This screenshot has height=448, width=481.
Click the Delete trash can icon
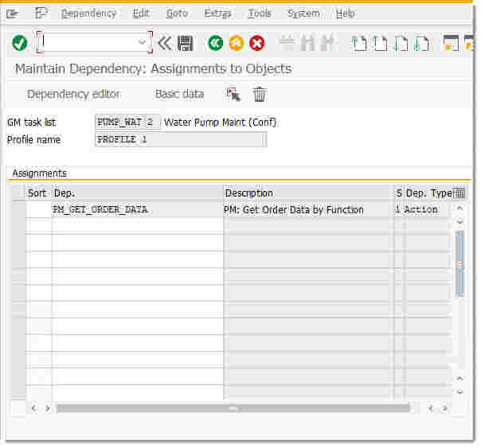260,94
